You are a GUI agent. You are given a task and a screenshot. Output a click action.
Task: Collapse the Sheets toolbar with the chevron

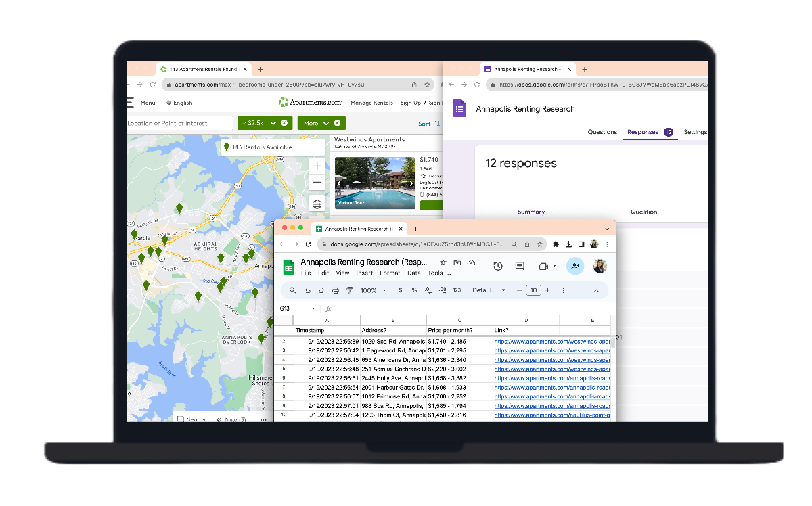pyautogui.click(x=596, y=290)
